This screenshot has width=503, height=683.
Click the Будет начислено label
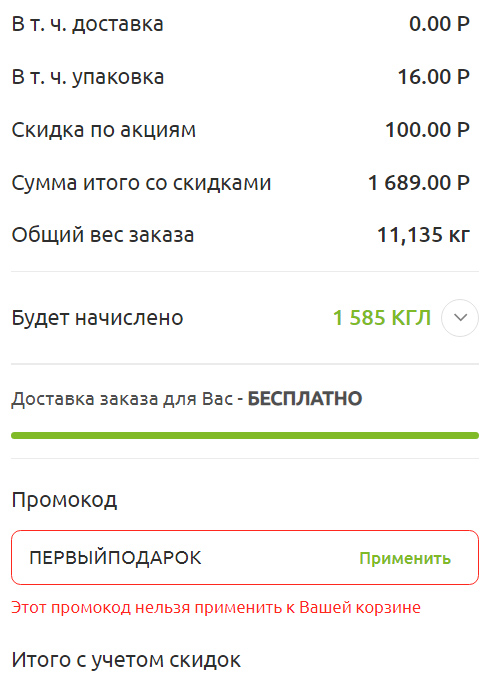(x=97, y=318)
